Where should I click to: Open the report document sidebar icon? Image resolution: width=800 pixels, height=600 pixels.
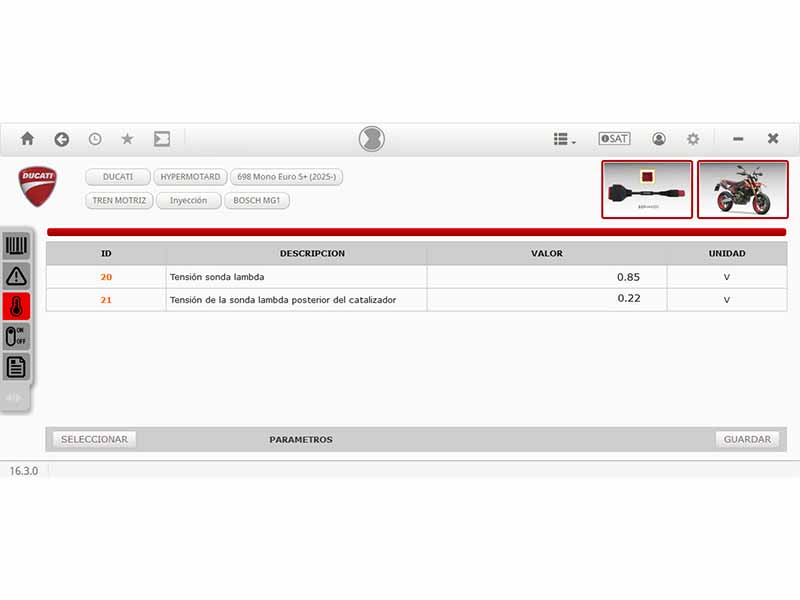(x=16, y=367)
